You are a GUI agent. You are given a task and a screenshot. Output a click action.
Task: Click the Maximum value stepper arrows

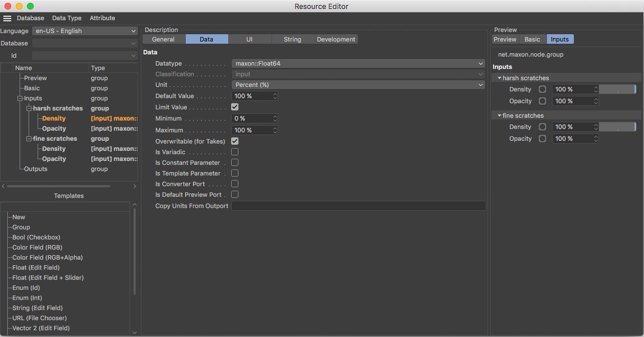pyautogui.click(x=274, y=130)
